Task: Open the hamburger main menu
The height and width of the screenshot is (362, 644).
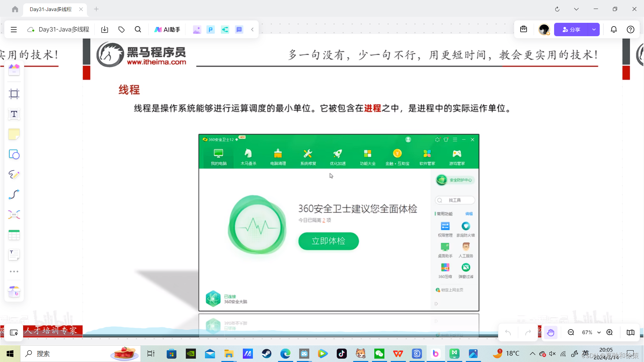Action: [14, 29]
